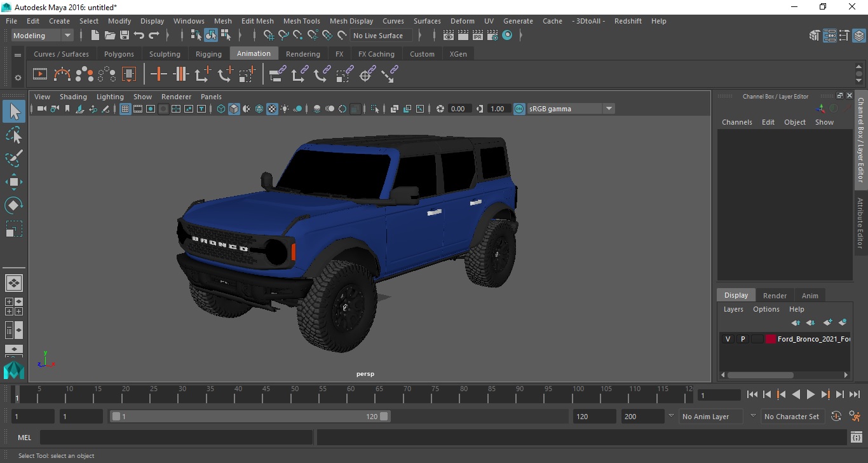Toggle layer visibility V box

(728, 339)
